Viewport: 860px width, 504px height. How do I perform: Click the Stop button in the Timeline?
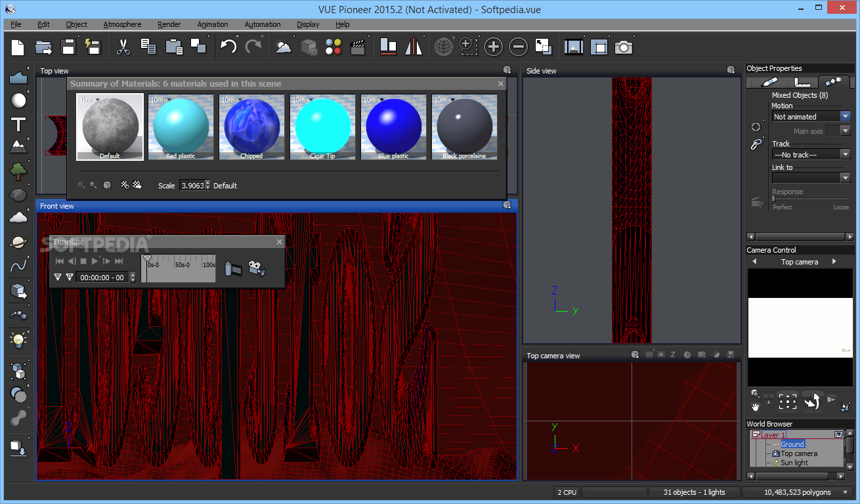coord(83,261)
